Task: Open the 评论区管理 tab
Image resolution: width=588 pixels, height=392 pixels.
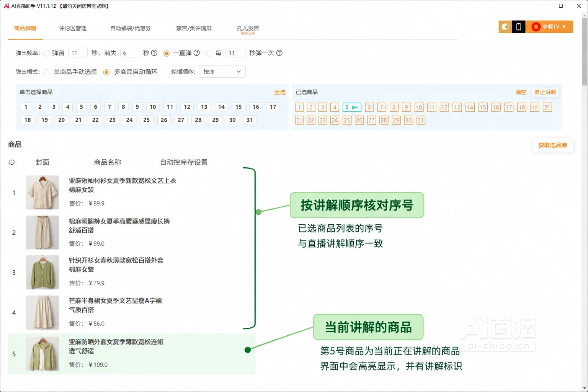Action: coord(73,28)
